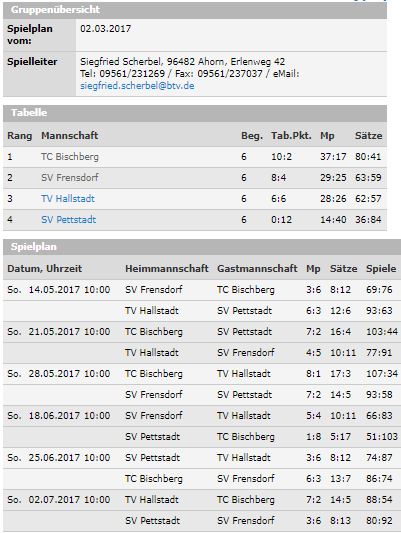Click the Mannschaft column header
This screenshot has width=401, height=533.
pos(70,136)
